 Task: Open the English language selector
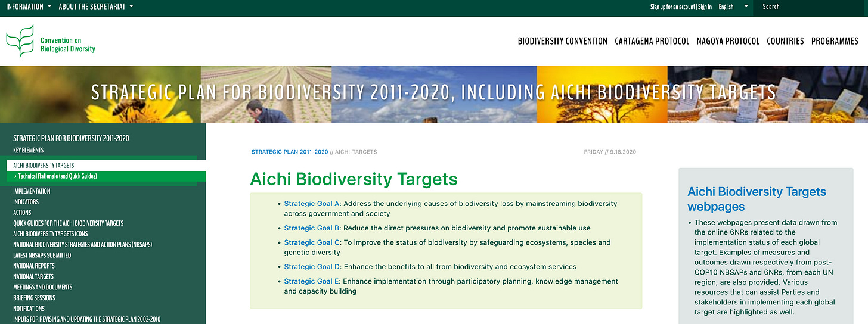tap(733, 7)
